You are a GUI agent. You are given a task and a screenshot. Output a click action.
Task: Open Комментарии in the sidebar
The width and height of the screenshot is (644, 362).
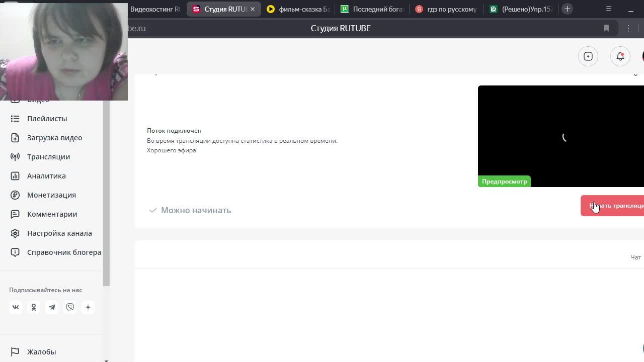coord(52,214)
